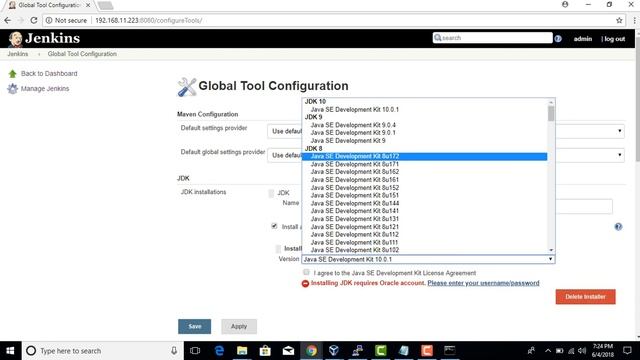Open the Version dropdown
The image size is (640, 360).
coord(428,259)
